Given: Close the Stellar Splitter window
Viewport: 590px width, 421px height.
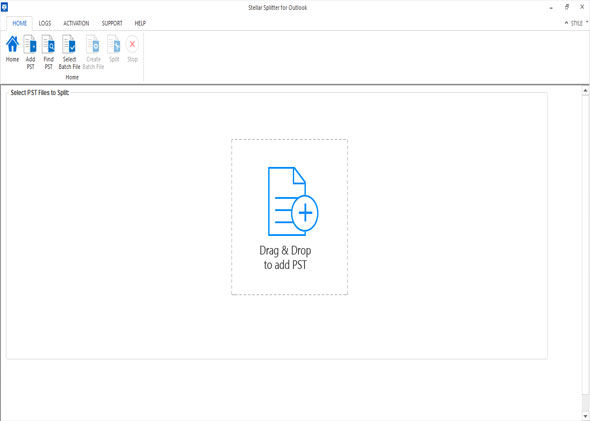Looking at the screenshot, I should click(x=582, y=7).
